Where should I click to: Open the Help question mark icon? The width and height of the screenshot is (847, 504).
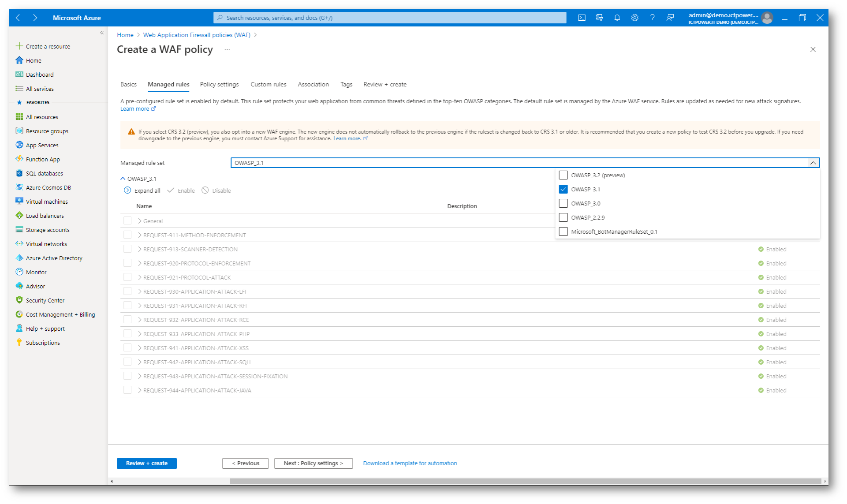[652, 18]
